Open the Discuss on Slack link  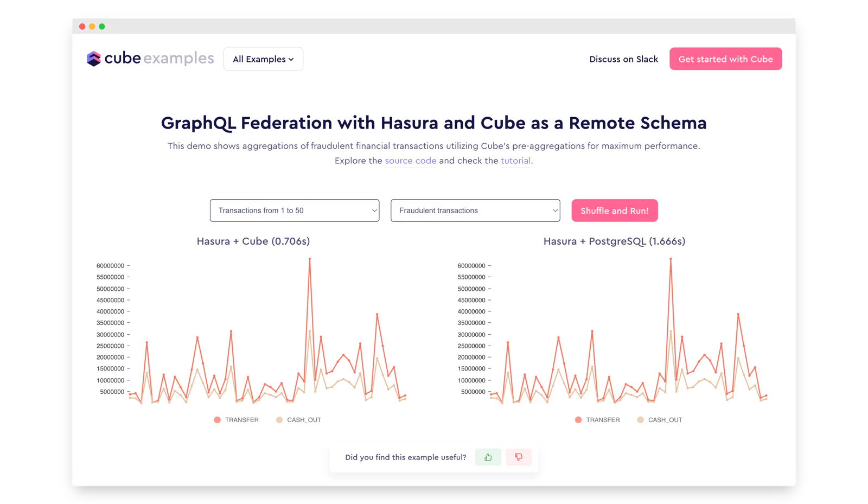click(624, 59)
